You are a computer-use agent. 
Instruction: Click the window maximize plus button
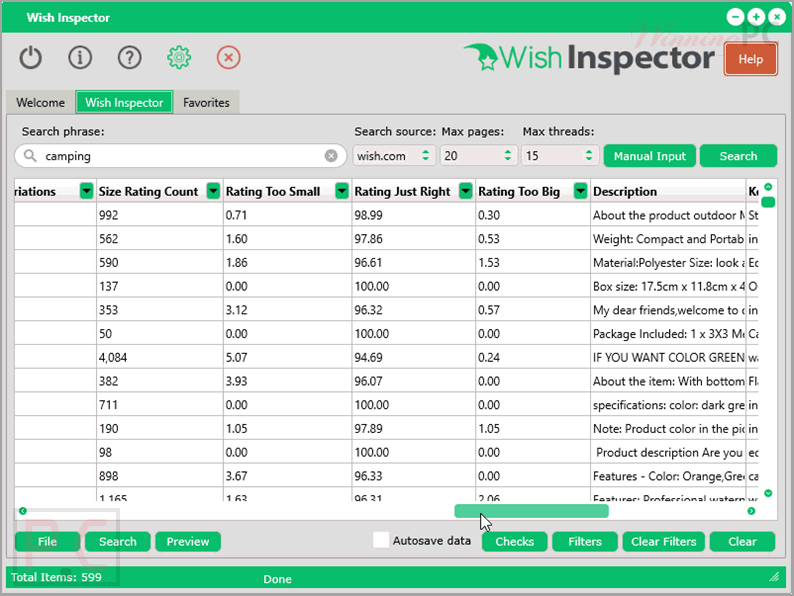click(756, 17)
